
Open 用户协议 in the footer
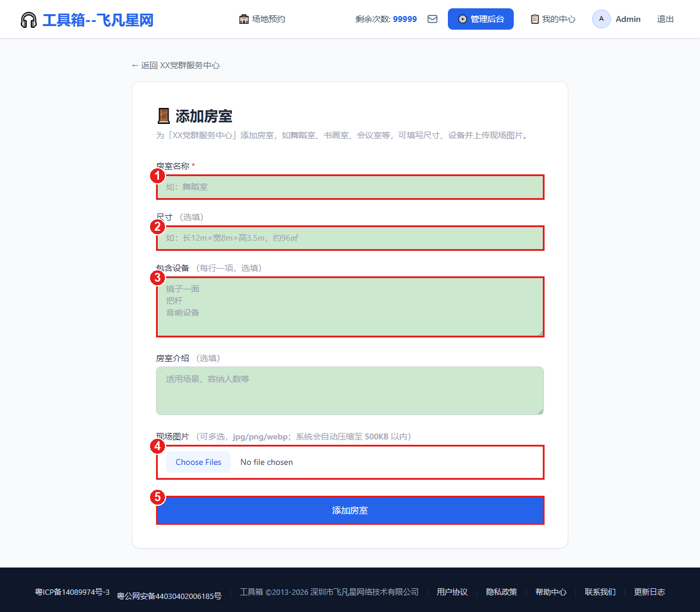tap(452, 592)
